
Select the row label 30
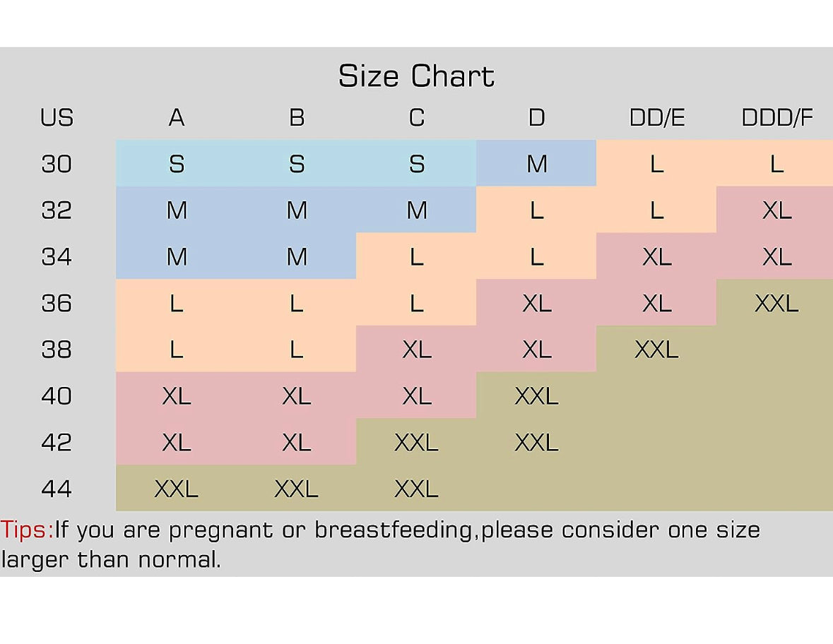click(57, 165)
